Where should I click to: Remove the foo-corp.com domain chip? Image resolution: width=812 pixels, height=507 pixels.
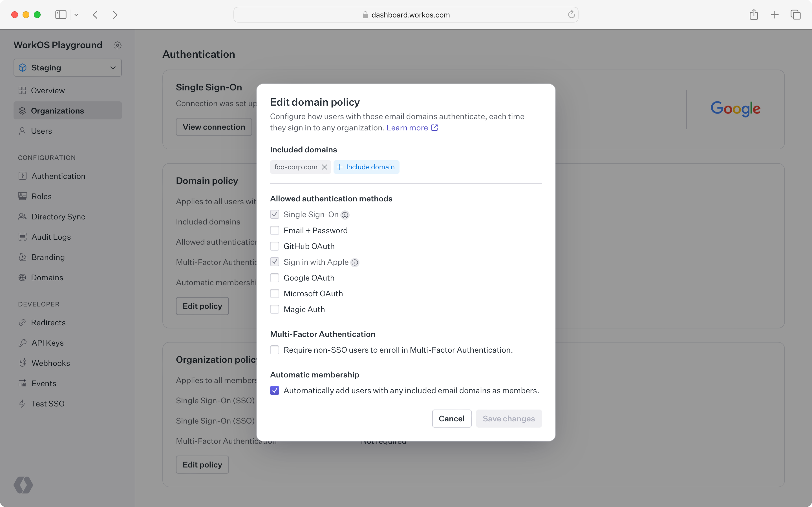(324, 167)
